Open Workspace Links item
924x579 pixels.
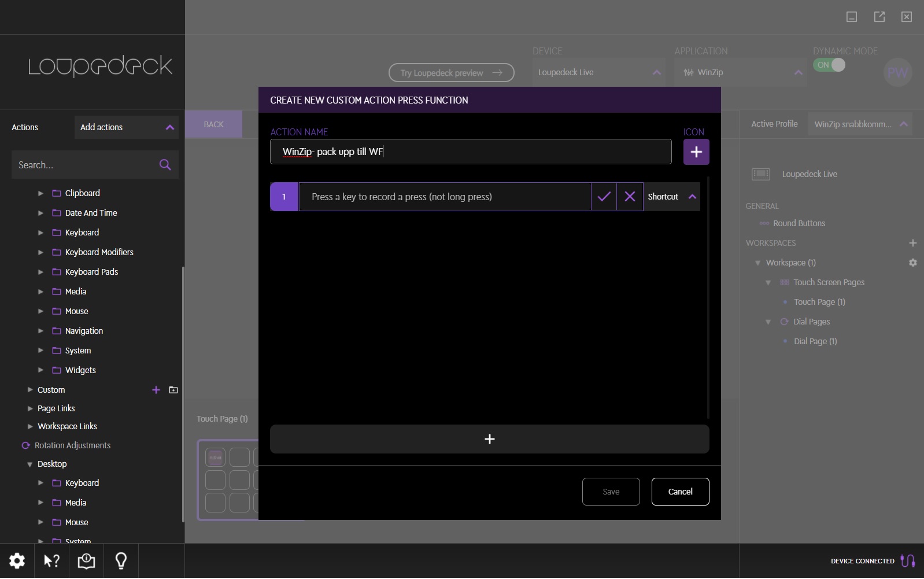pyautogui.click(x=67, y=426)
